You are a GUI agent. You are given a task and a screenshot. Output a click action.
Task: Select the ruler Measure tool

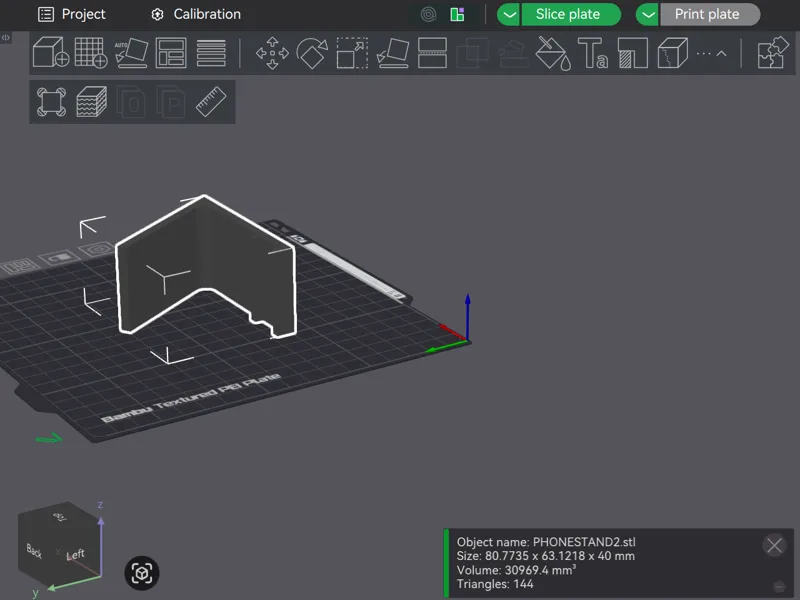(x=211, y=102)
